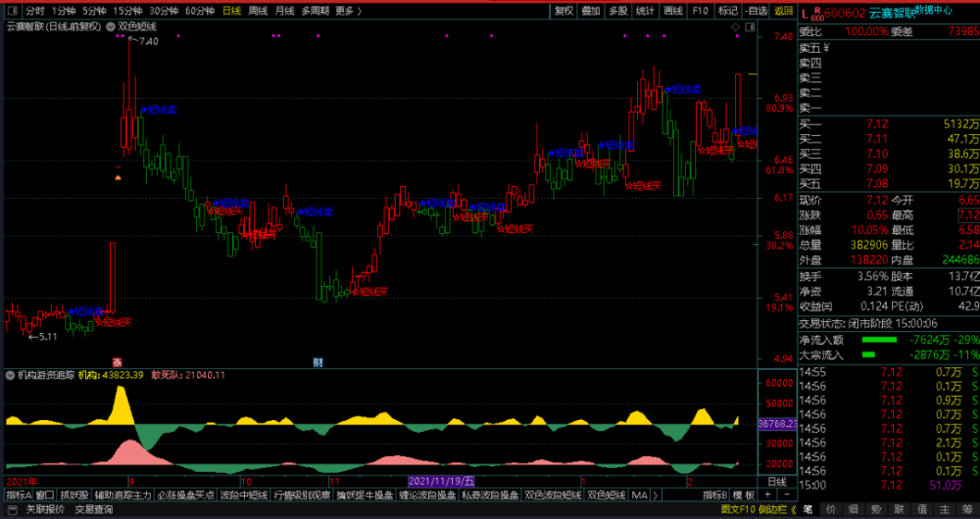Viewport: 980px width, 519px height.
Task: Zoom in chart with the plus button
Action: (x=767, y=495)
